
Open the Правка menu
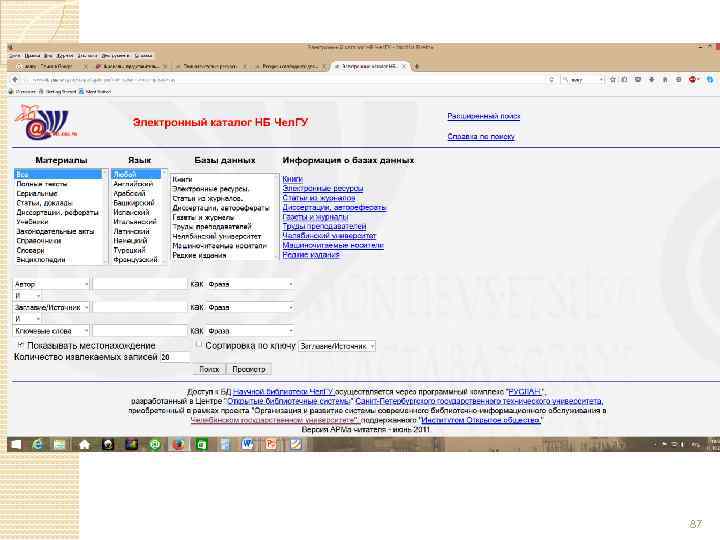33,56
